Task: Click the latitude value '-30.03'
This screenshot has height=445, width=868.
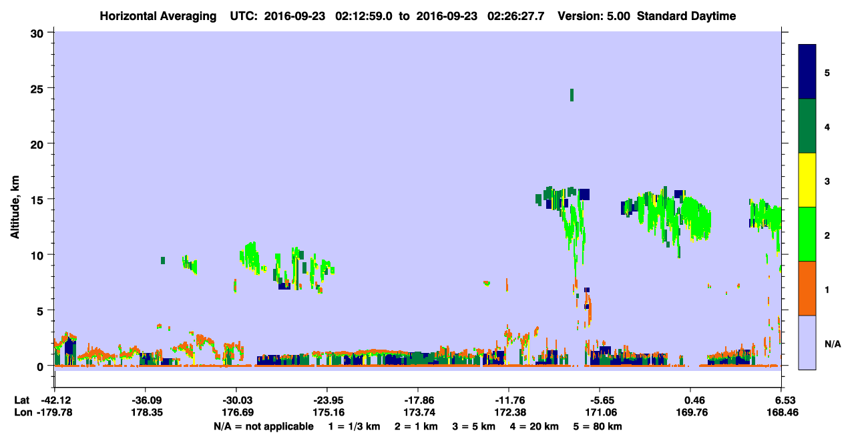Action: point(236,400)
